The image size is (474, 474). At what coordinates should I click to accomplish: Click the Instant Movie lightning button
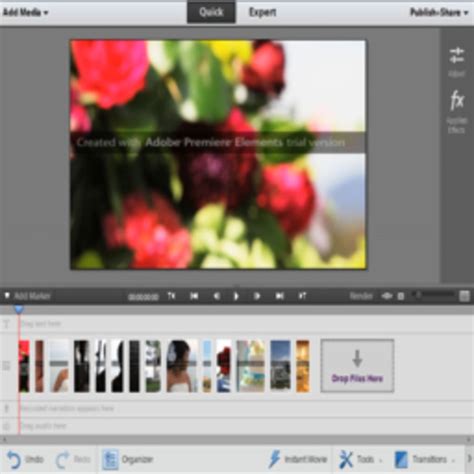click(x=297, y=459)
